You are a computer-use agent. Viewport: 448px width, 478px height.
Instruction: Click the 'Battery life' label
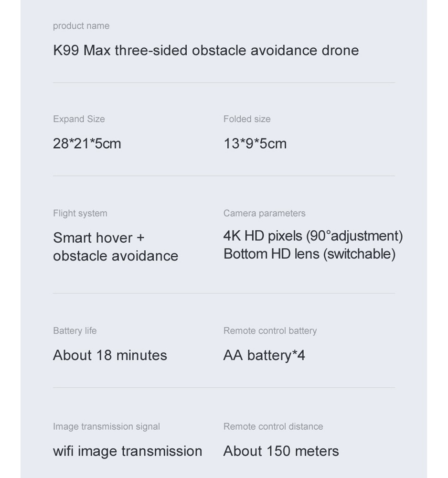[x=75, y=331]
